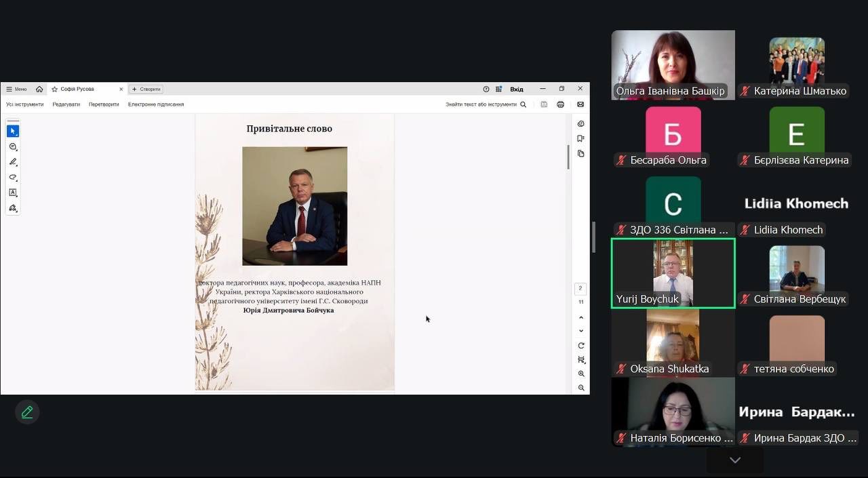This screenshot has width=868, height=478.
Task: Zoom in with the magnifier plus icon
Action: [x=581, y=374]
